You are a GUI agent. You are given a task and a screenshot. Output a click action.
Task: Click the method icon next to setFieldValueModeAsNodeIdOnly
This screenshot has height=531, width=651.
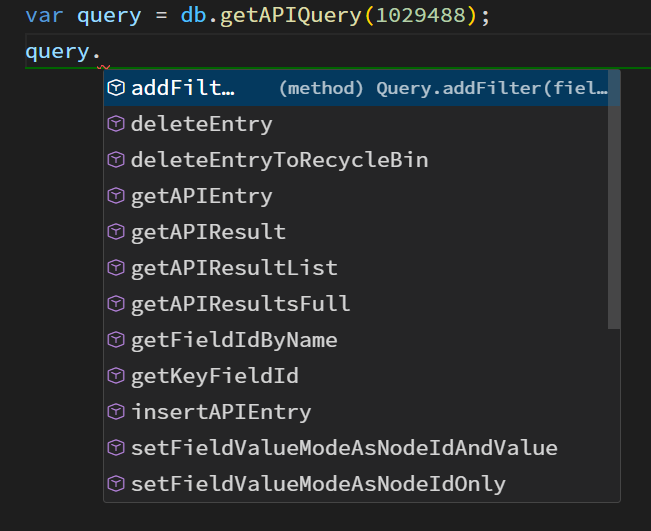point(116,484)
